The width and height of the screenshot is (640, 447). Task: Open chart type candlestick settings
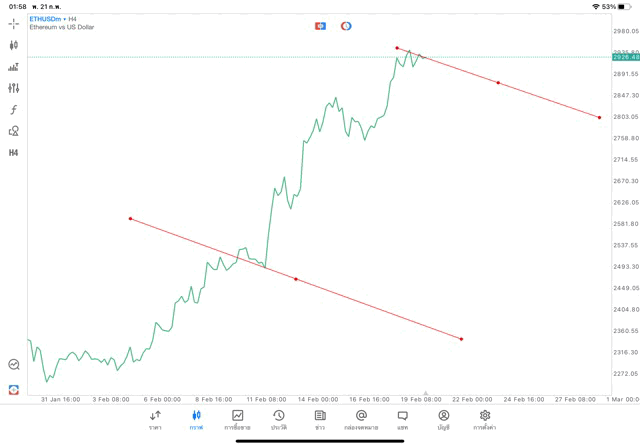pos(14,45)
